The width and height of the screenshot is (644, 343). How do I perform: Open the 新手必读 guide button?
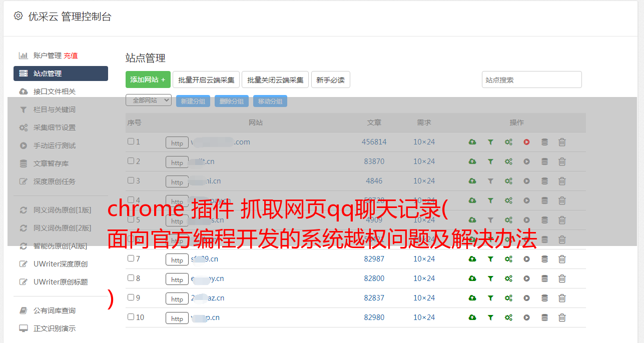point(330,79)
